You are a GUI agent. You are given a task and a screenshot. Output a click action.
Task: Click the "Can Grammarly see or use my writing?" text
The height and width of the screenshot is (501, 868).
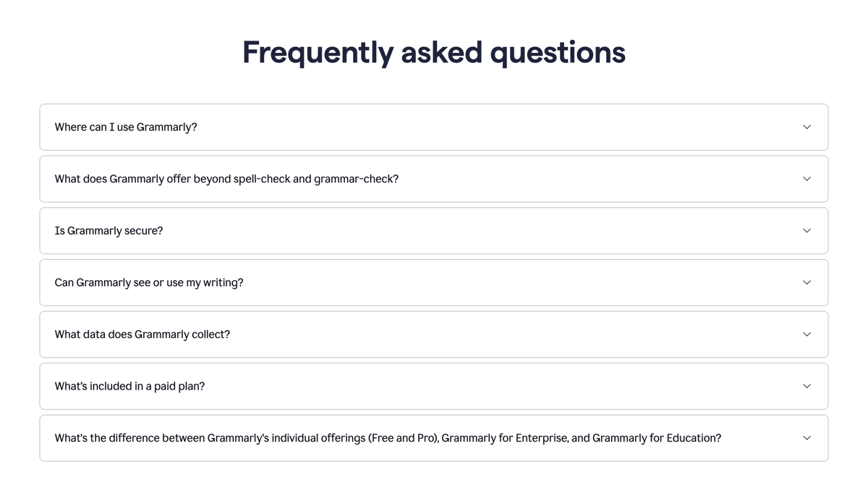coord(148,282)
